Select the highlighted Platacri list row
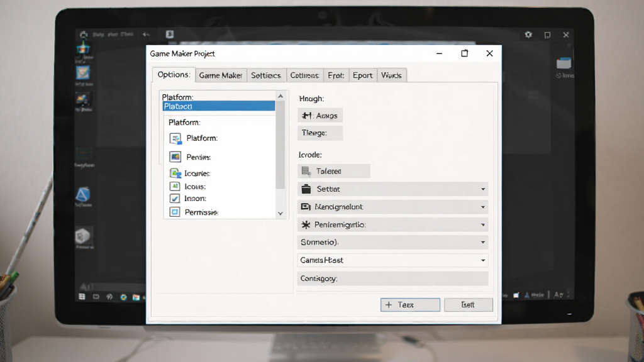This screenshot has height=362, width=644. pos(218,106)
